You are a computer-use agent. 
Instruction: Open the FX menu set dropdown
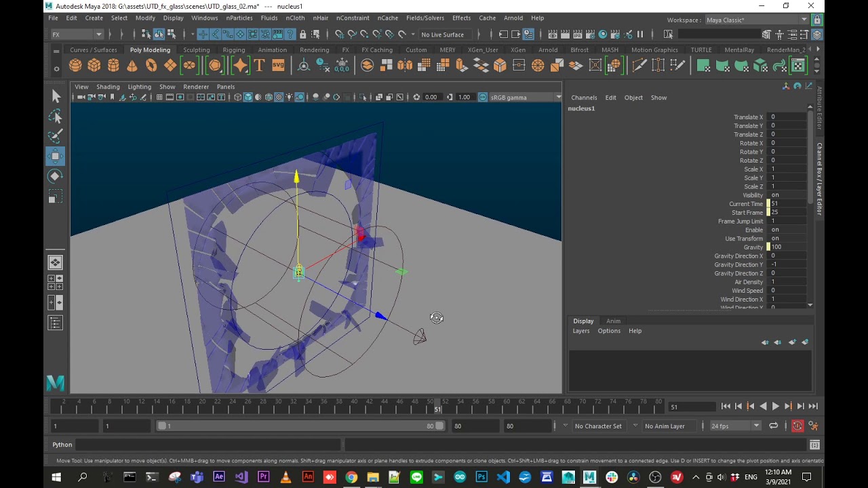[x=77, y=35]
